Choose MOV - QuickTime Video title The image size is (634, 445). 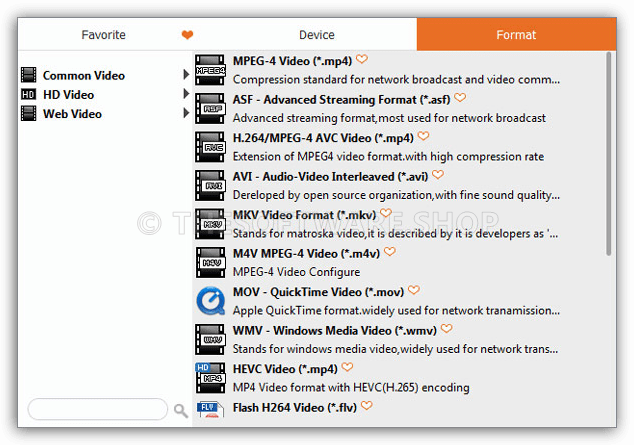coord(319,292)
